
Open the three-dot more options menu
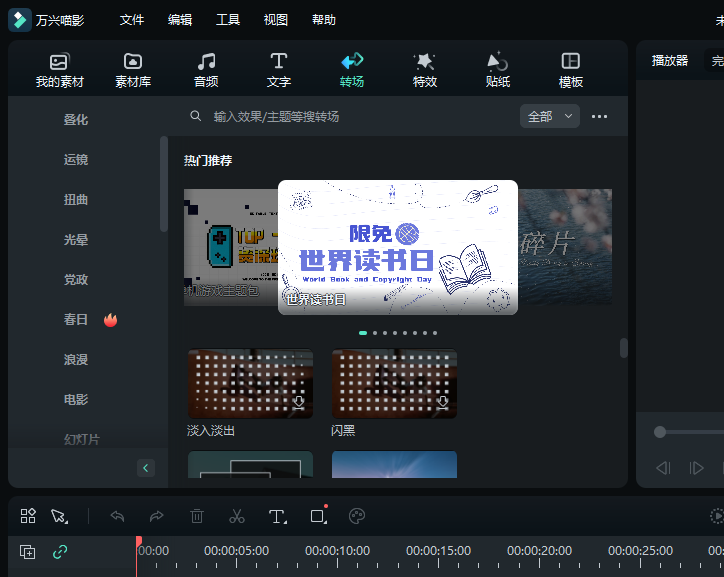coord(599,116)
